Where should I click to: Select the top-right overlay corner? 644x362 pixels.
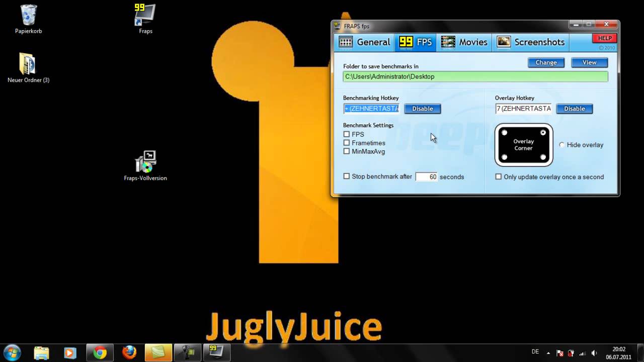543,133
